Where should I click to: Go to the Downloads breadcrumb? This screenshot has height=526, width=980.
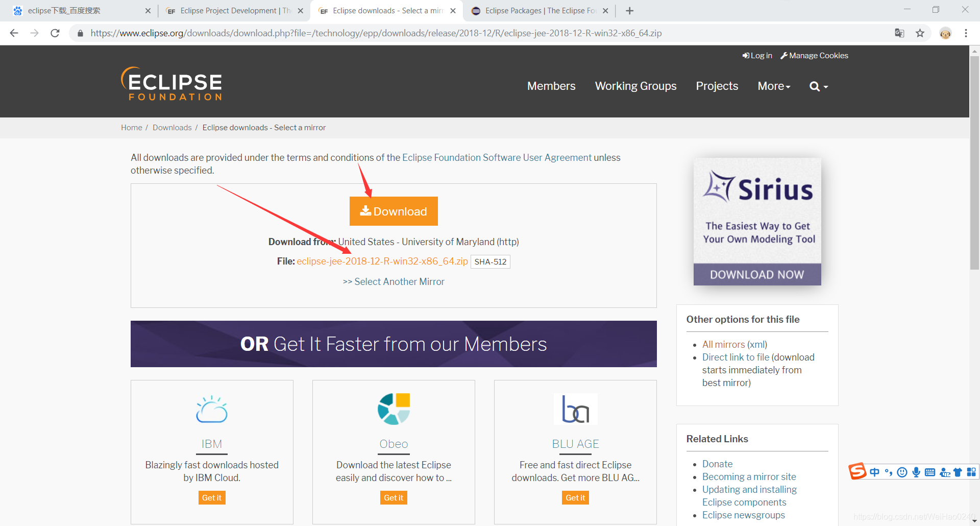coord(172,128)
